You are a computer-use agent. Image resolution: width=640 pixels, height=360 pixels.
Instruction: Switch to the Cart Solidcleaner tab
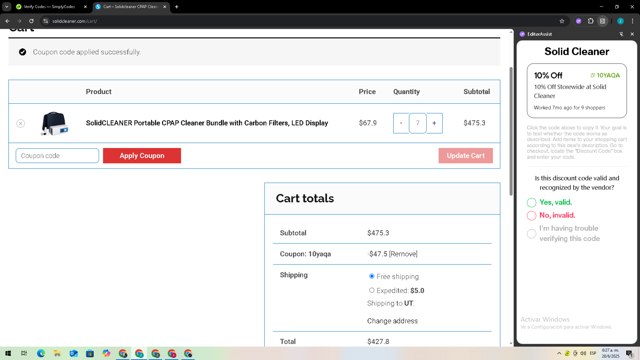130,7
